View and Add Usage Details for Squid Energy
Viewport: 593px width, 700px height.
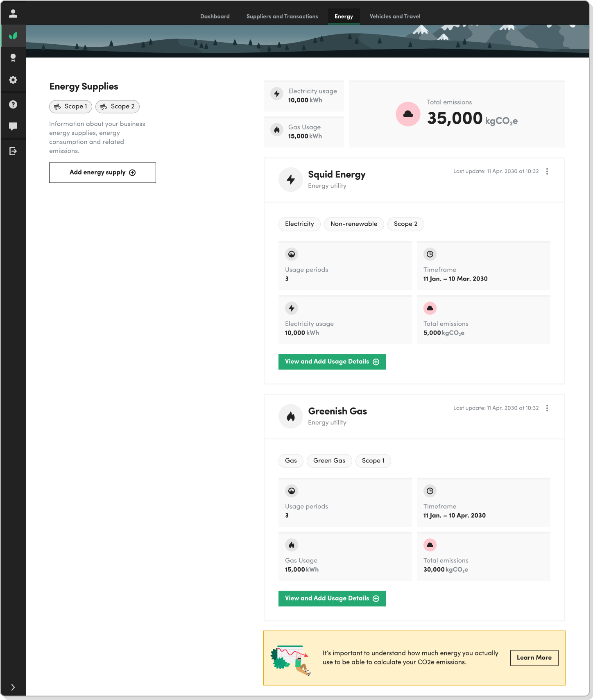(x=332, y=362)
